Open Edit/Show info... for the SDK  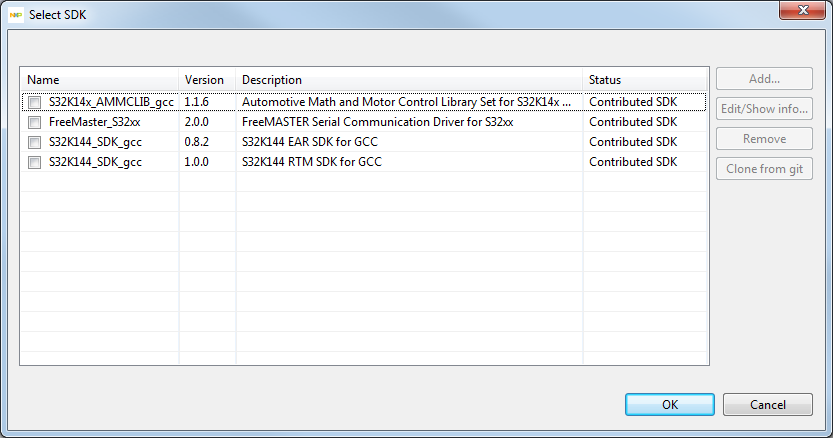(764, 109)
